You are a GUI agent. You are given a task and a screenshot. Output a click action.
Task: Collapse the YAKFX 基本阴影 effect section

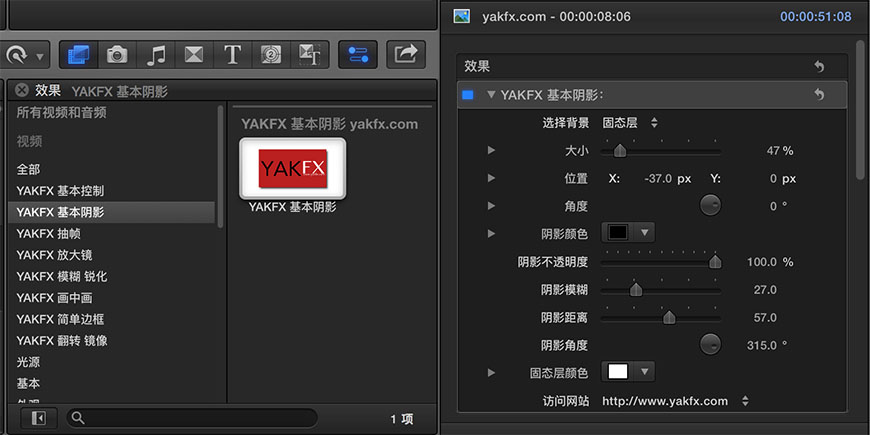coord(490,95)
